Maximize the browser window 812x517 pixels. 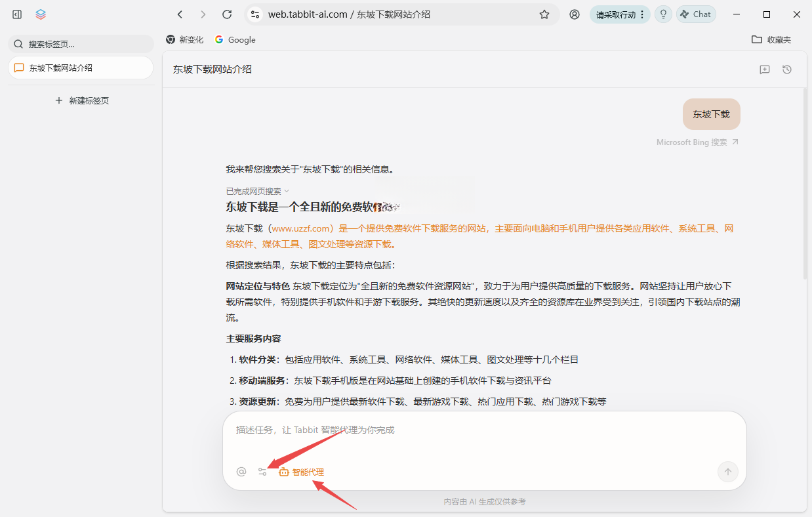click(767, 14)
